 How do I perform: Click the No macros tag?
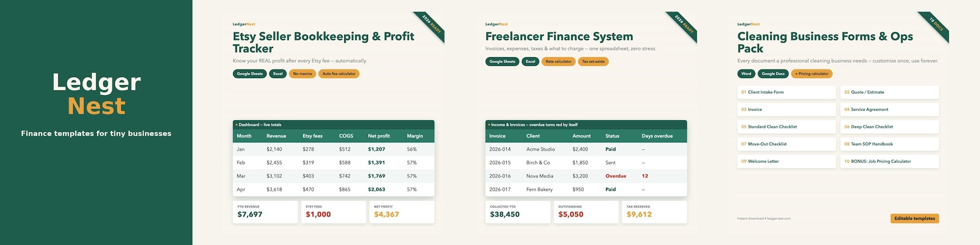(x=302, y=73)
